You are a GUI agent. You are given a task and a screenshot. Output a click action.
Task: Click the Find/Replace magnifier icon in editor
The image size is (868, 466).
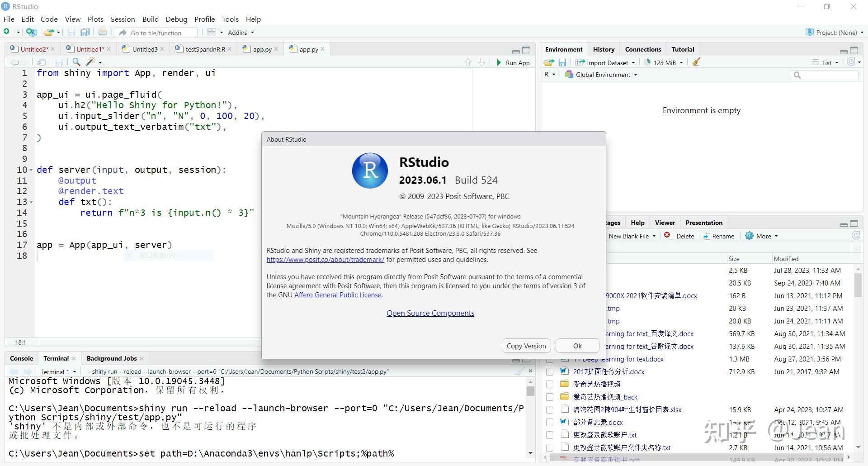click(76, 62)
